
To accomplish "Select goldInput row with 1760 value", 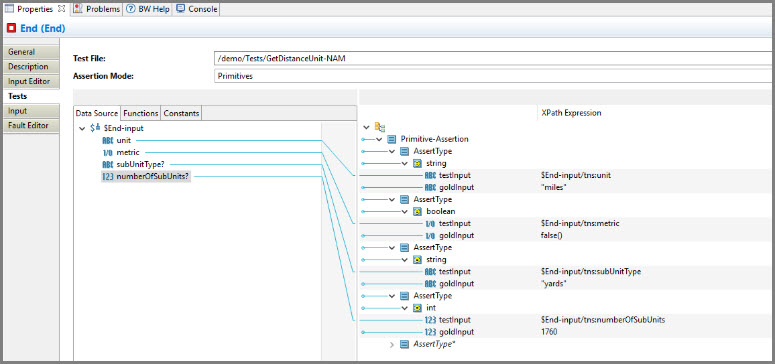I will 456,332.
